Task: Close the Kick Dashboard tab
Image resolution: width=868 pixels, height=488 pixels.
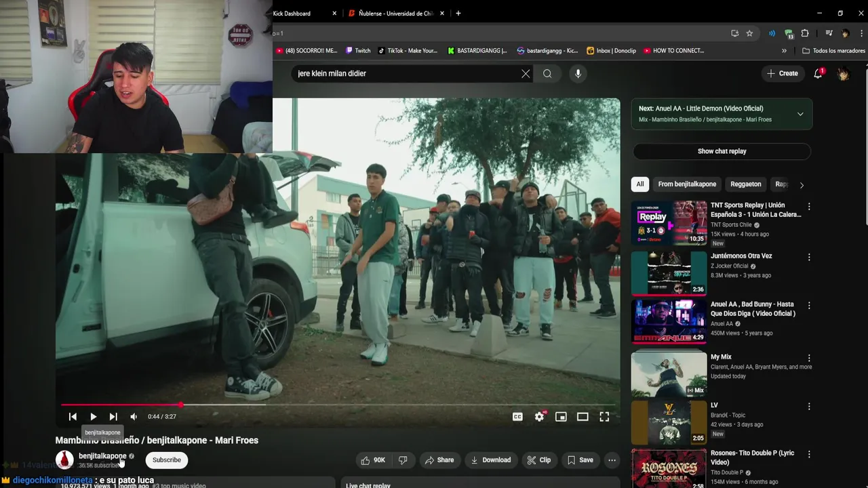Action: pyautogui.click(x=334, y=14)
